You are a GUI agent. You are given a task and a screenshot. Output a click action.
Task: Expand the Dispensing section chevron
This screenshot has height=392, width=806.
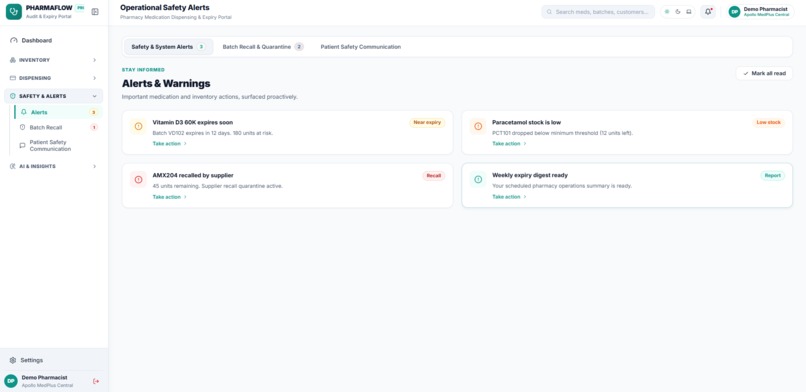pyautogui.click(x=95, y=78)
